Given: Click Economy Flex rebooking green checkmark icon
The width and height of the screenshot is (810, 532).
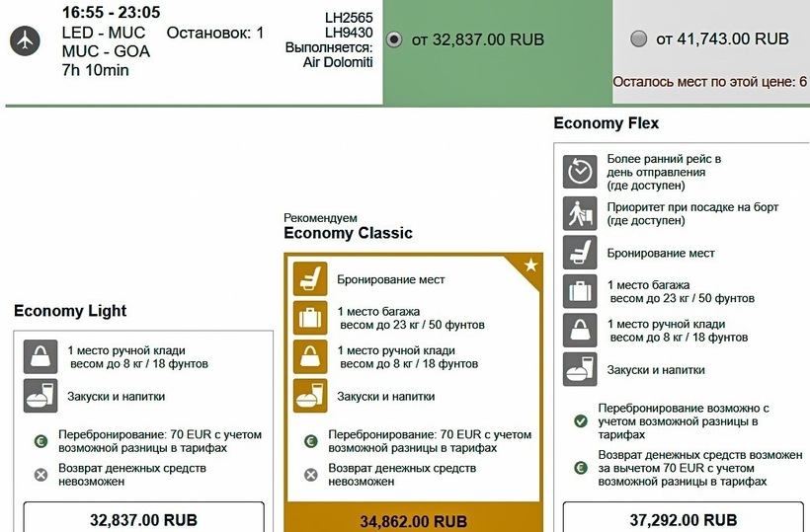Looking at the screenshot, I should 581,421.
